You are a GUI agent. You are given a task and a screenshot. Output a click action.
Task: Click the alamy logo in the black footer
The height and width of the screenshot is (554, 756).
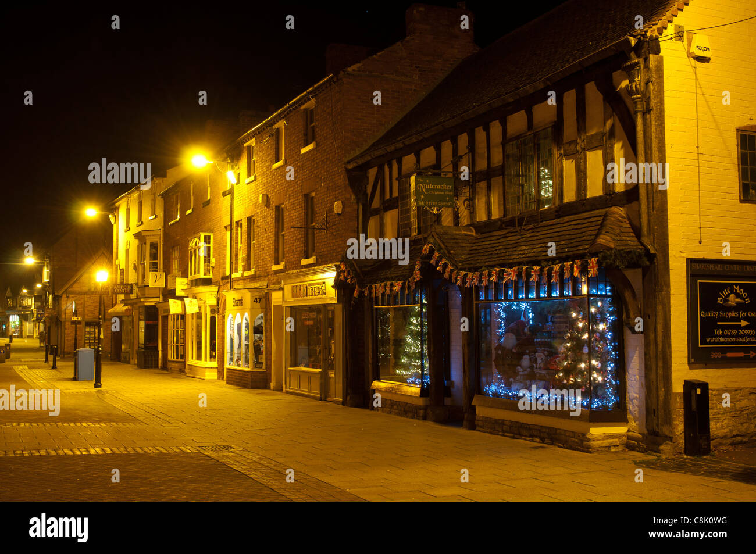point(59,528)
